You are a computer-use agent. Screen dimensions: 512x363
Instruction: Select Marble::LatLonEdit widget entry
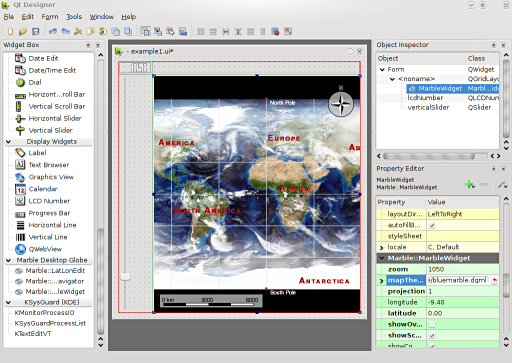click(x=55, y=271)
